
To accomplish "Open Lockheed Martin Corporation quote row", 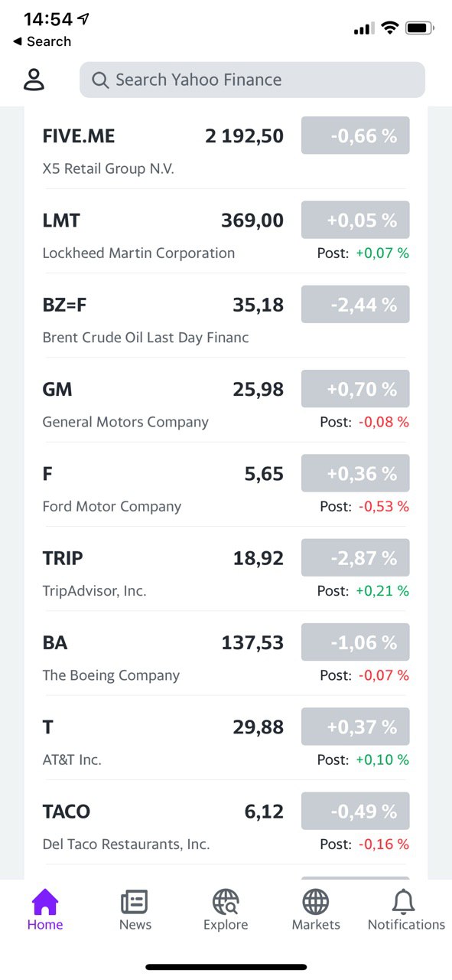I will (226, 235).
